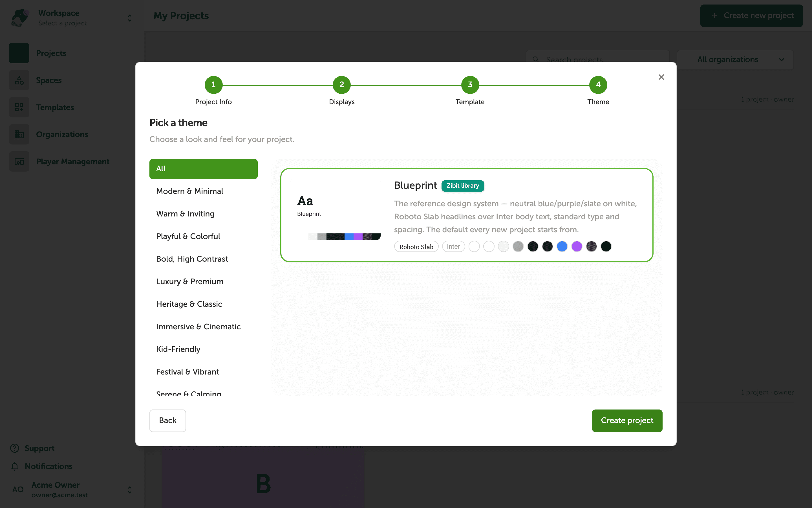Open Spaces in the sidebar
Screen dimensions: 812x508
point(72,80)
